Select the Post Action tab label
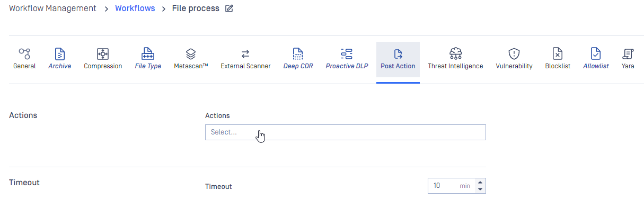Viewport: 644px width, 208px height. 398,66
